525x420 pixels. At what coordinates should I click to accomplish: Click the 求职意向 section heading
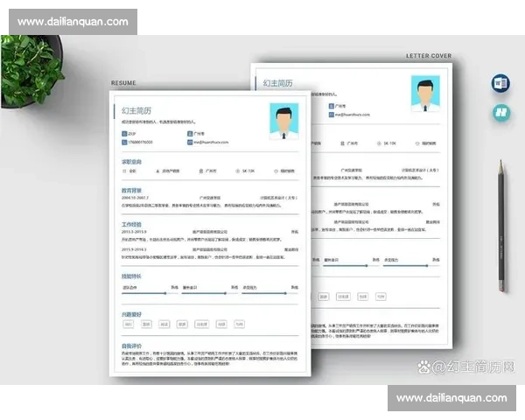point(131,162)
